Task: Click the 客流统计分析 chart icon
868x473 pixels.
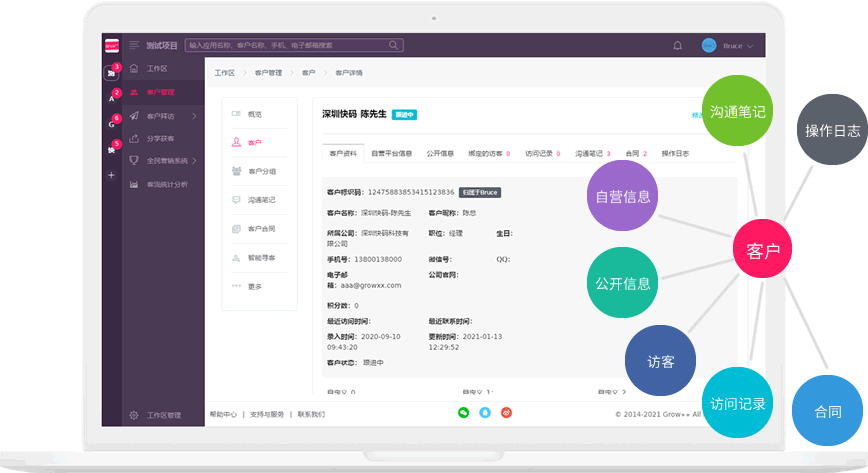Action: [x=134, y=185]
